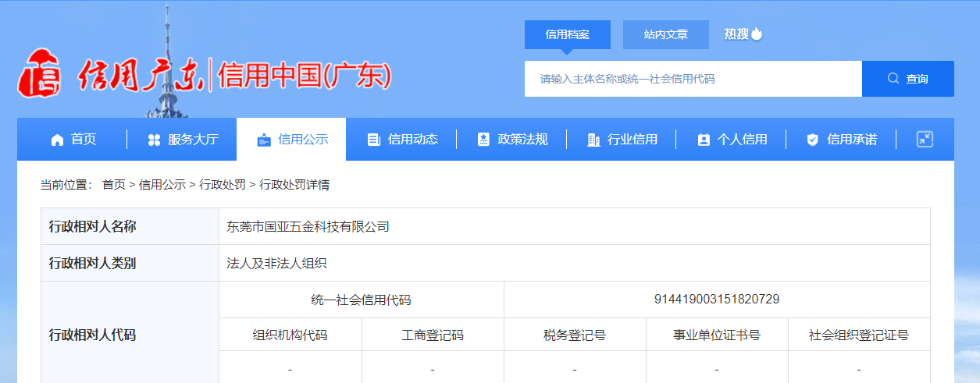Screen dimensions: 980x383
Task: Click the 当前位置 breadcrumb label
Action: click(67, 185)
